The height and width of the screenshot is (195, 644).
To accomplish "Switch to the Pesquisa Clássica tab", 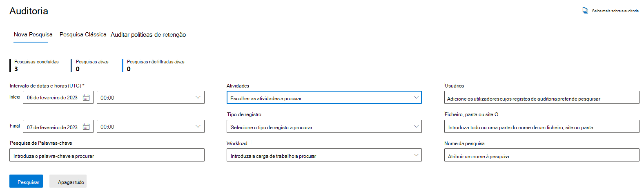I will [83, 34].
